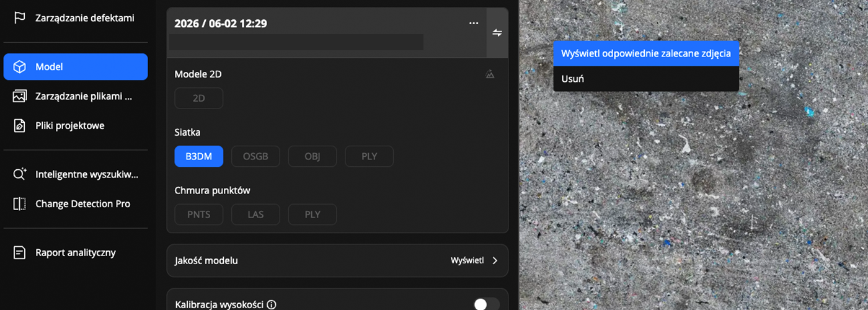Screen dimensions: 868x310
Task: Click Zarządzanie plikami image icon
Action: pos(19,96)
